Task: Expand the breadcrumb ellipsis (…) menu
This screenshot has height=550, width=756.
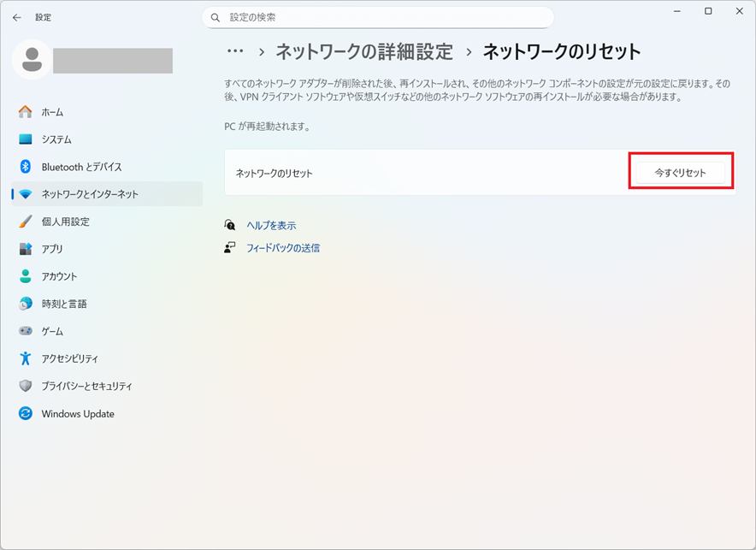Action: tap(235, 51)
